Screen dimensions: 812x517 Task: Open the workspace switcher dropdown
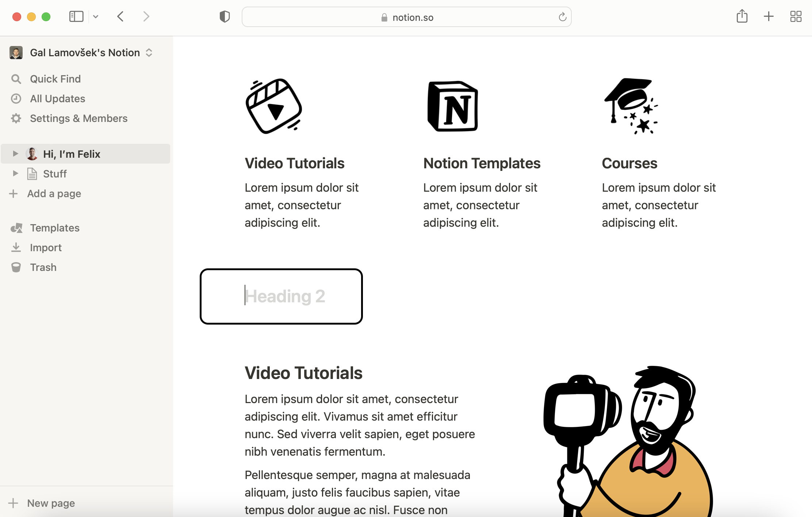coord(85,53)
